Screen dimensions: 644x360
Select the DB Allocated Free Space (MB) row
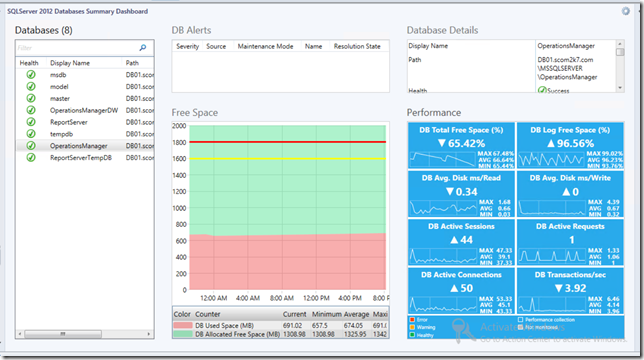click(x=281, y=334)
